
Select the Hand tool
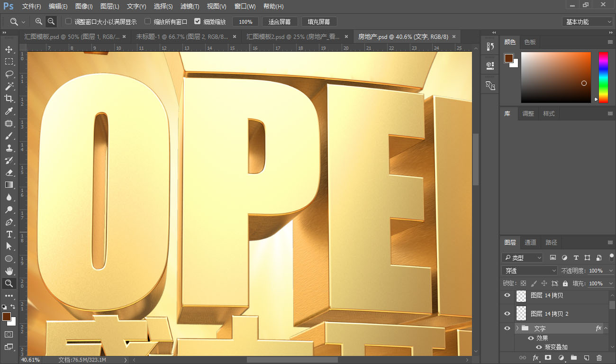coord(9,271)
